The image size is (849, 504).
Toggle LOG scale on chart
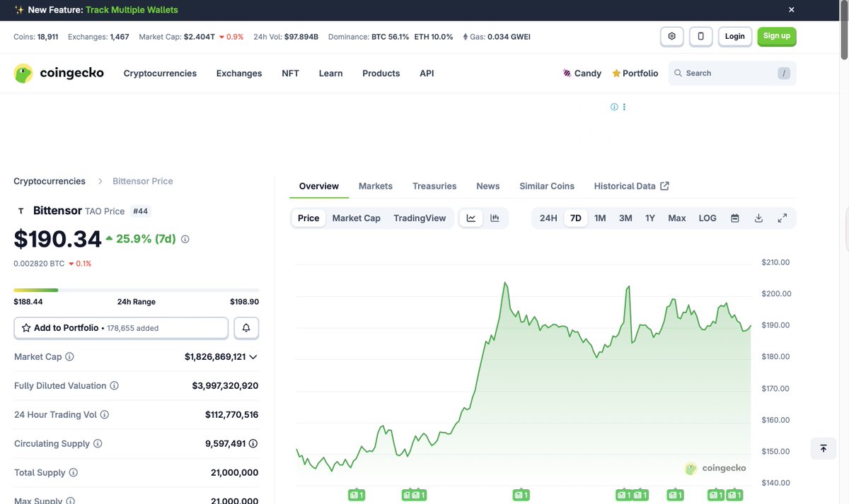707,218
